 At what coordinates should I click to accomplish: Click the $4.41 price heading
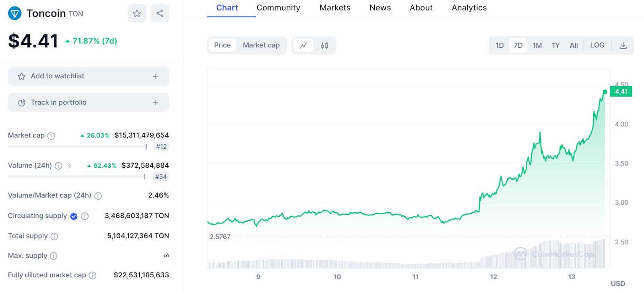click(x=33, y=41)
